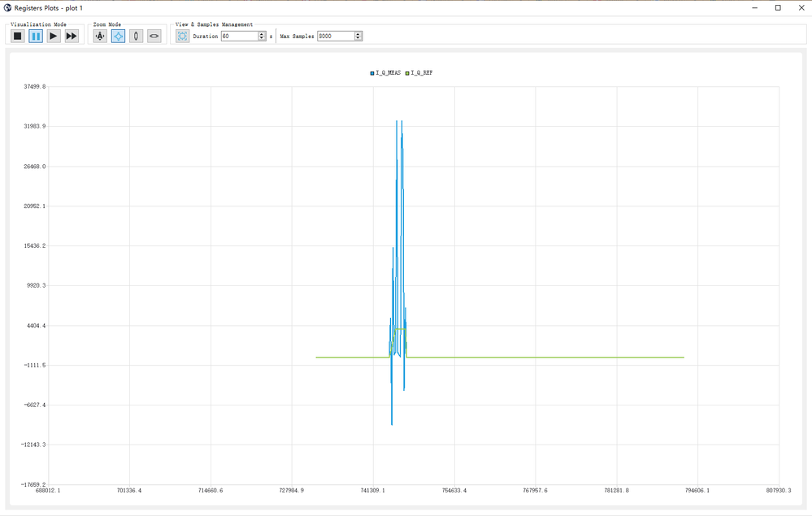Click the y-axis label 4404.4
Image resolution: width=812 pixels, height=516 pixels.
tap(37, 326)
